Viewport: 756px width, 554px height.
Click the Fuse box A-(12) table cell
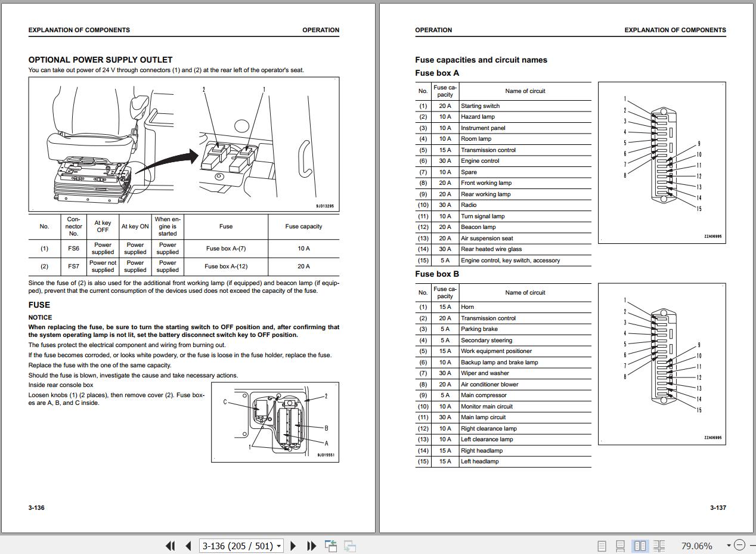pyautogui.click(x=226, y=266)
